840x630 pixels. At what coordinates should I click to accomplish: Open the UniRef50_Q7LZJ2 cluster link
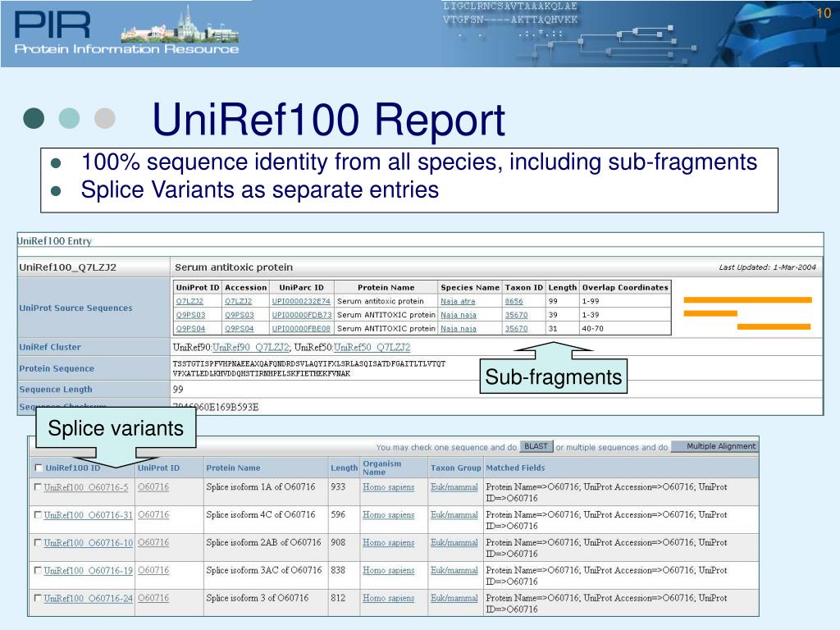[x=372, y=348]
